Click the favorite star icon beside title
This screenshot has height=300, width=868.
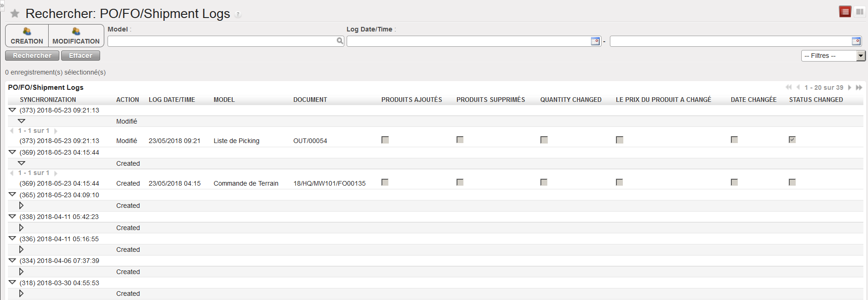[15, 13]
